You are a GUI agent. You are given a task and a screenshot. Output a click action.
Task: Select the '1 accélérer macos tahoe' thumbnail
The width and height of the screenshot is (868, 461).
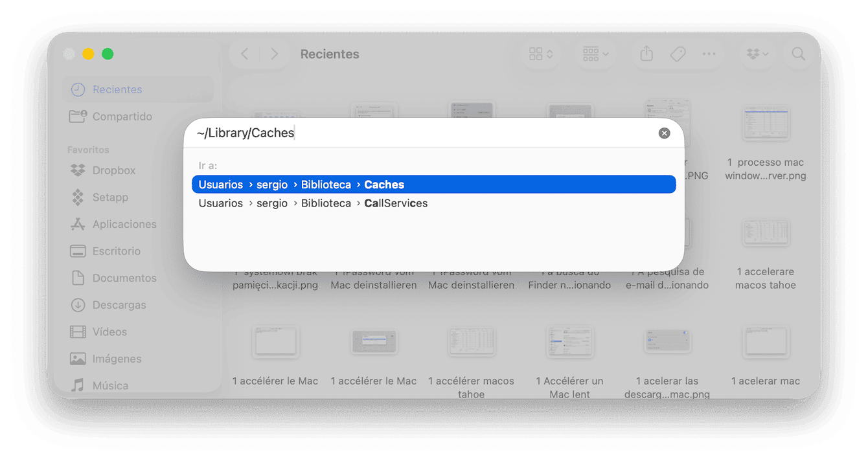472,342
